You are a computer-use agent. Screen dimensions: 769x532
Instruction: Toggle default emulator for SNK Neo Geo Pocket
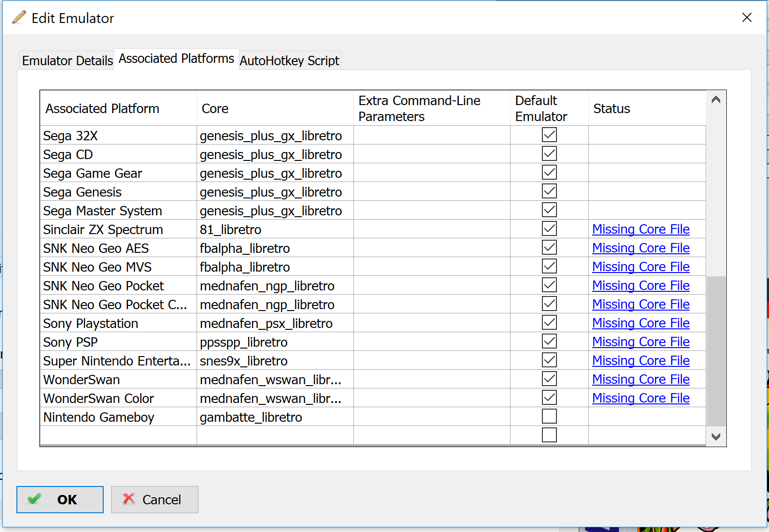click(x=549, y=285)
